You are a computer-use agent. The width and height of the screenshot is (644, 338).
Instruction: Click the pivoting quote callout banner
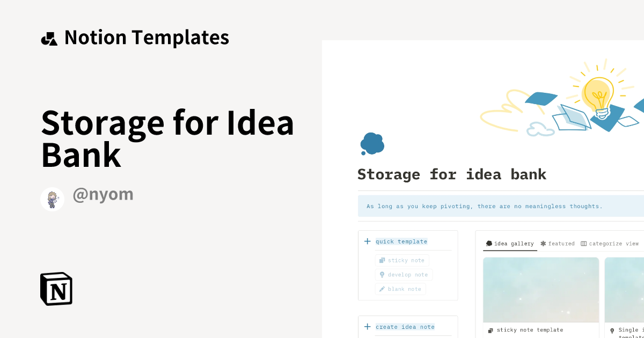(485, 206)
